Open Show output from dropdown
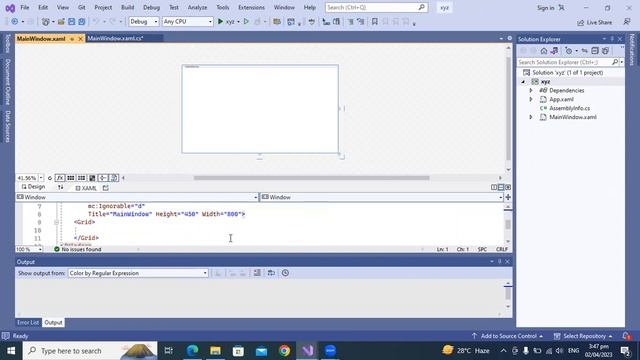This screenshot has height=360, width=640. click(x=138, y=273)
